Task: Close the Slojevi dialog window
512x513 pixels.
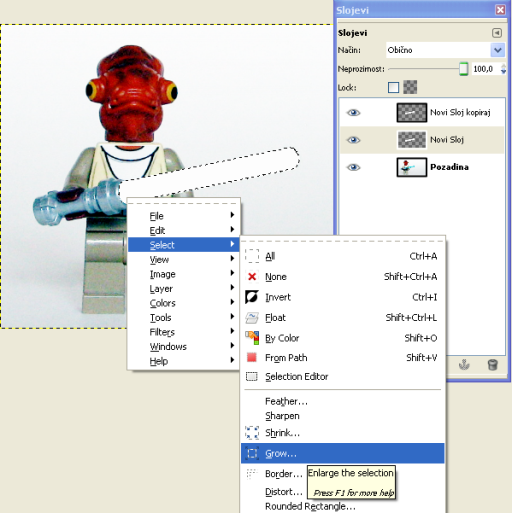Action: 500,10
